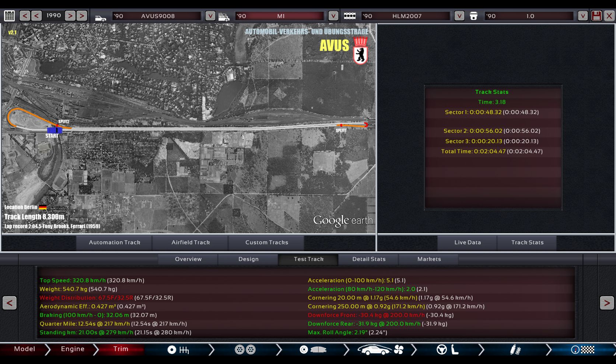
Task: Click the Acceleration (80 km/h-120 km/h) stat
Action: tap(368, 289)
